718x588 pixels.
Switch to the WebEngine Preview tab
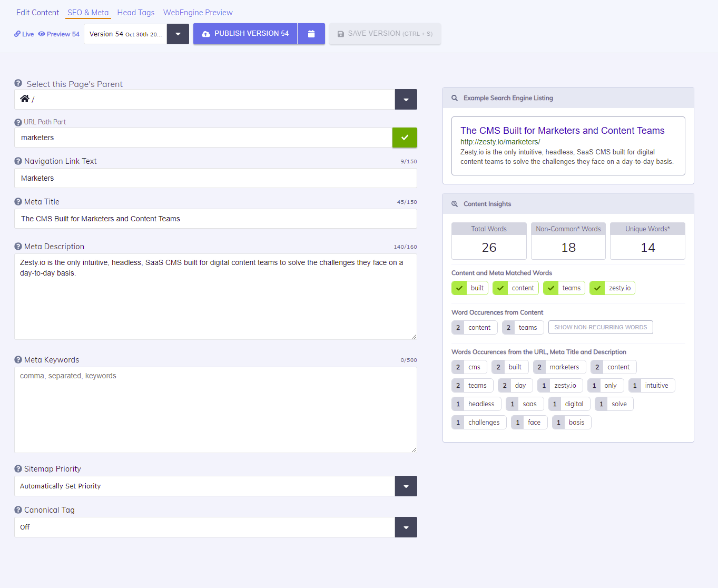(x=198, y=13)
